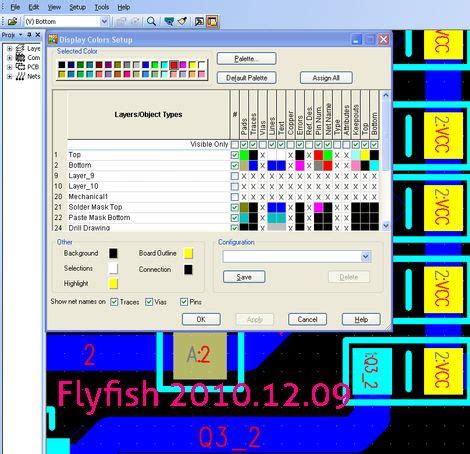
Task: Open the (V) Bottom layer dropdown
Action: (104, 21)
